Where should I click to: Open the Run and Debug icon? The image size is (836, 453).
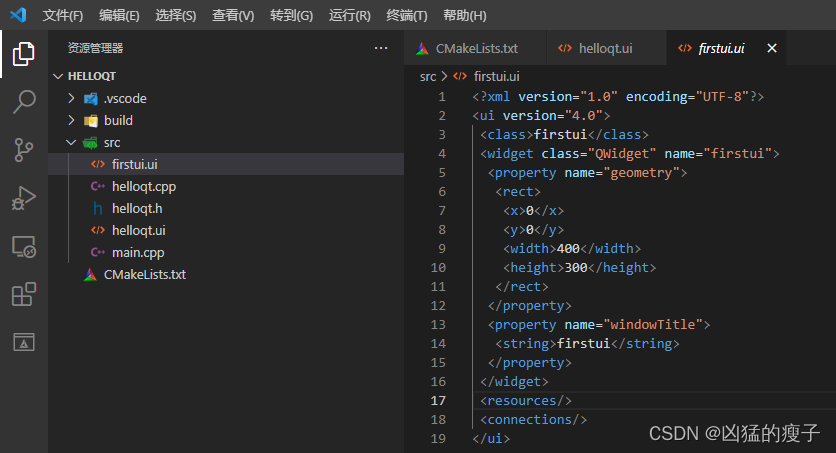click(23, 198)
